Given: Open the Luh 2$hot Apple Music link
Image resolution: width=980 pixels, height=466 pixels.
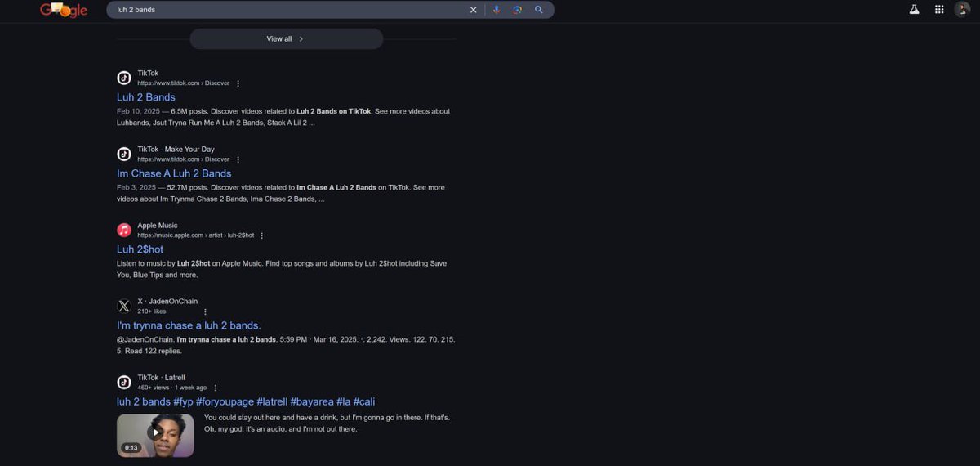Looking at the screenshot, I should [140, 249].
